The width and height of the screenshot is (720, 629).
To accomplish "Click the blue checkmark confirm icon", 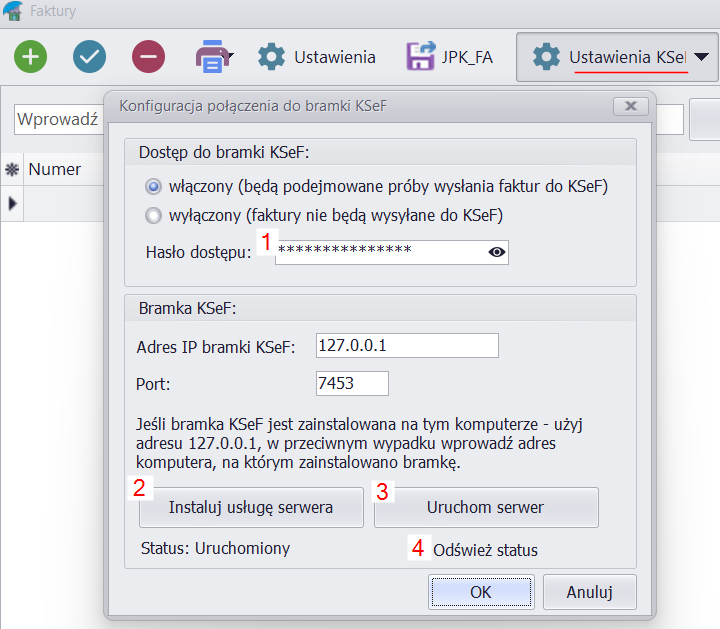I will click(90, 57).
